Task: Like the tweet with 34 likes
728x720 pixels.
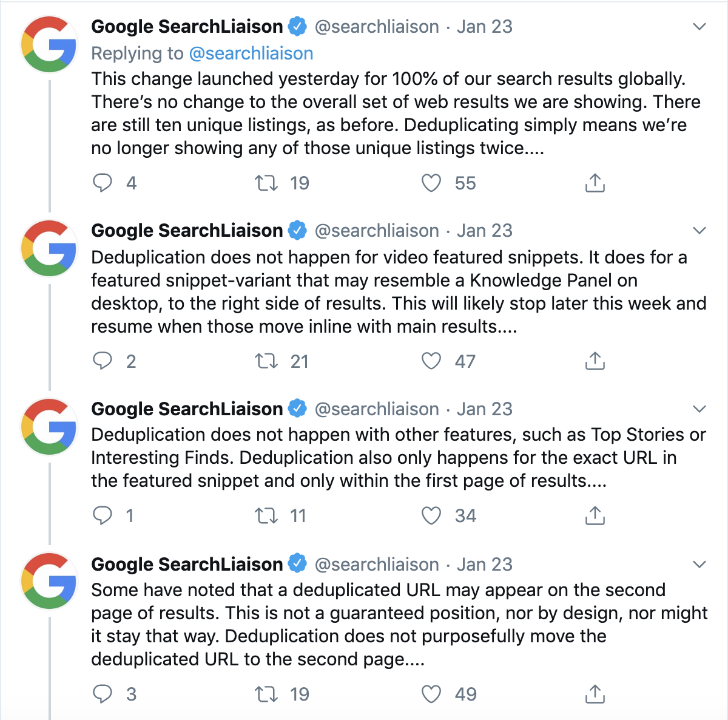Action: 431,515
